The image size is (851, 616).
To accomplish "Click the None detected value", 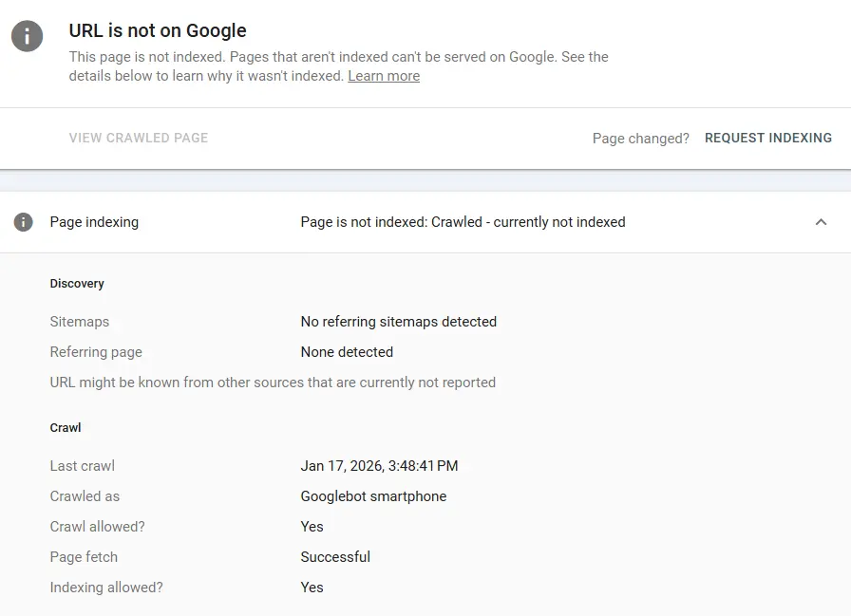I will tap(347, 352).
